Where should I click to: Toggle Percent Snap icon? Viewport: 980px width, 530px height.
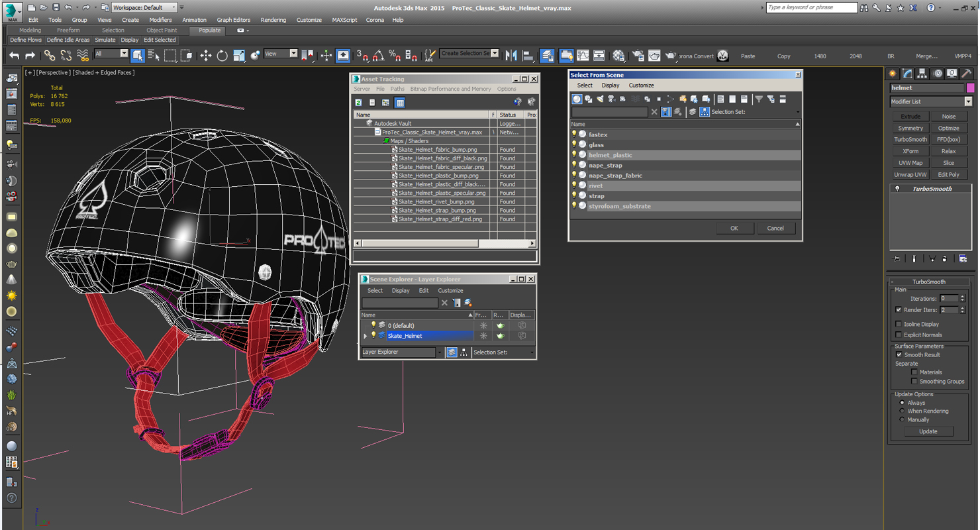[x=395, y=56]
